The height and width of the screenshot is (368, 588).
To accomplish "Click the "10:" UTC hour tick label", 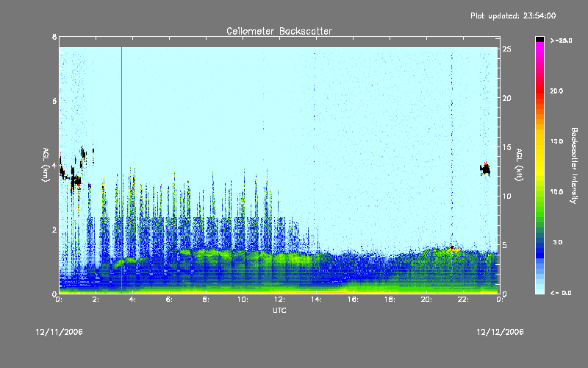I will [243, 300].
